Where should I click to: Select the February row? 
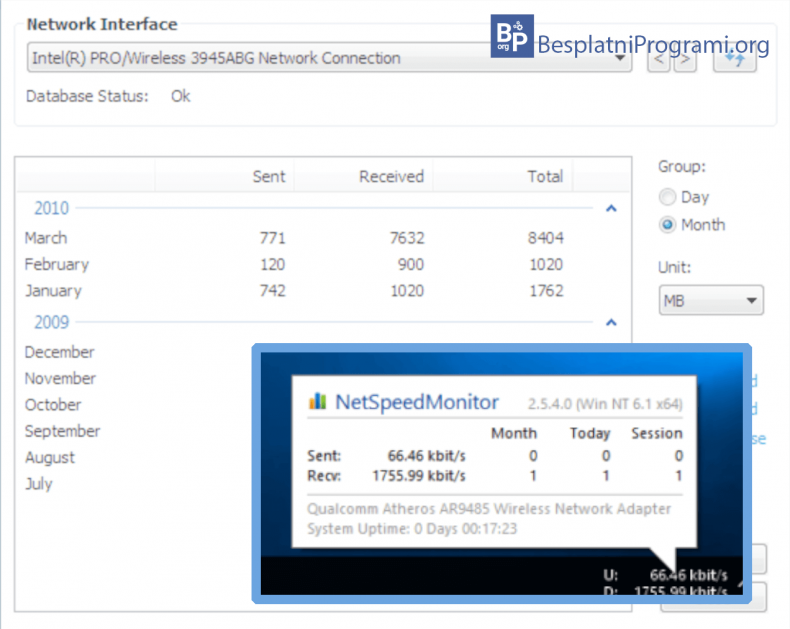(322, 264)
